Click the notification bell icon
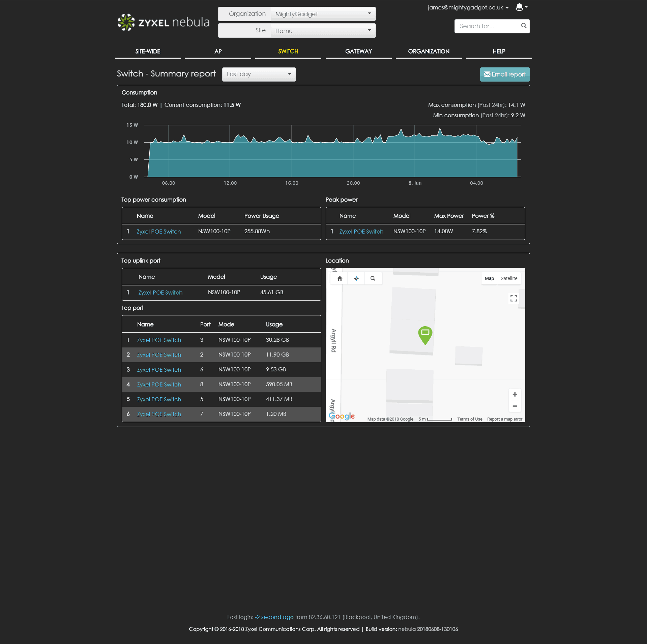Image resolution: width=647 pixels, height=644 pixels. coord(519,7)
